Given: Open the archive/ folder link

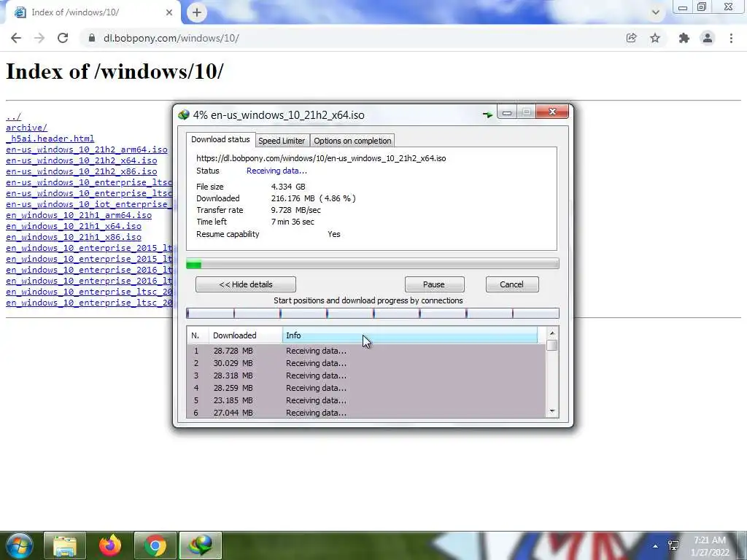Looking at the screenshot, I should (x=27, y=128).
